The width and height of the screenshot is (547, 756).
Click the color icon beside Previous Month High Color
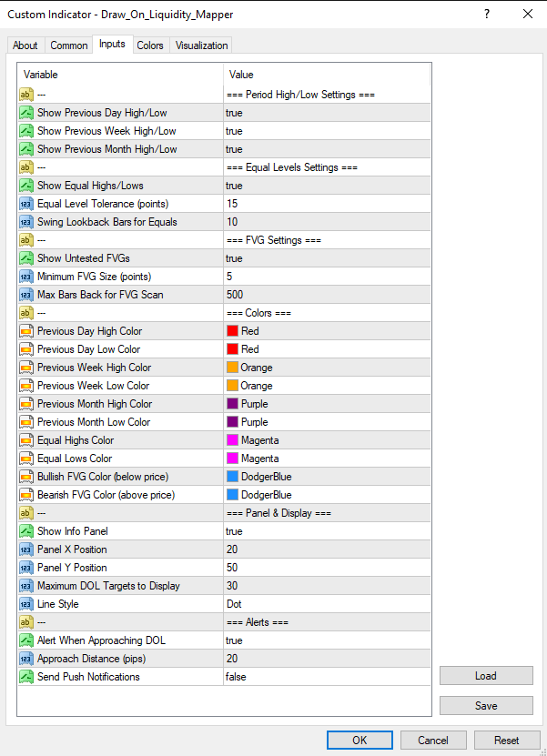[26, 404]
